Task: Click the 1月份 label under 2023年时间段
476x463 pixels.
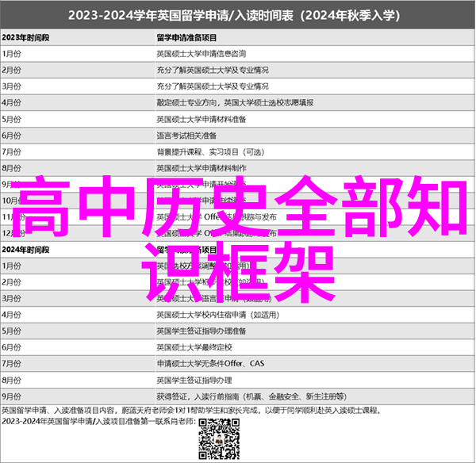Action: 12,54
